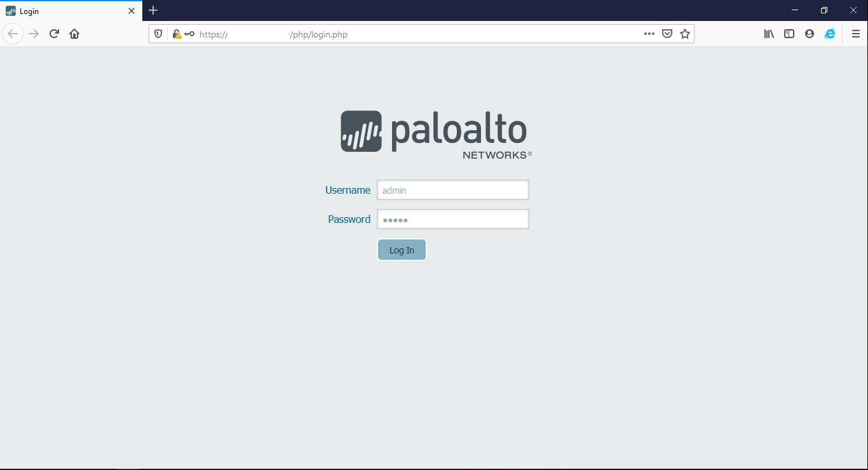This screenshot has height=470, width=868.
Task: Save page to Pocket
Action: click(x=667, y=34)
